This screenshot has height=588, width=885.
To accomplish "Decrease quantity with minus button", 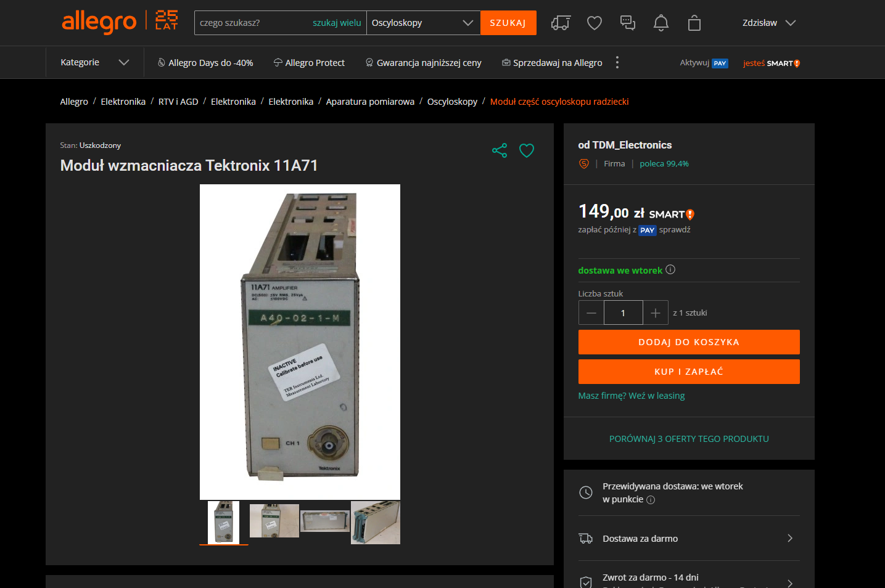I will (591, 312).
